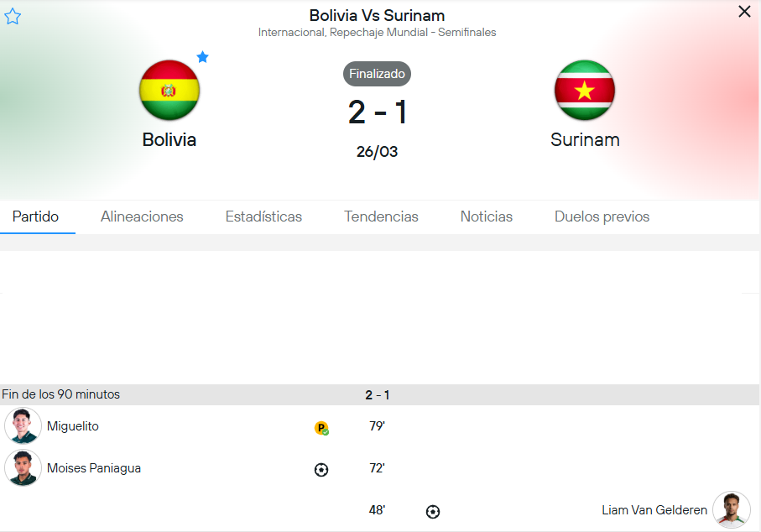Image resolution: width=761 pixels, height=532 pixels.
Task: Click the goal ball icon at 72'
Action: (x=321, y=470)
